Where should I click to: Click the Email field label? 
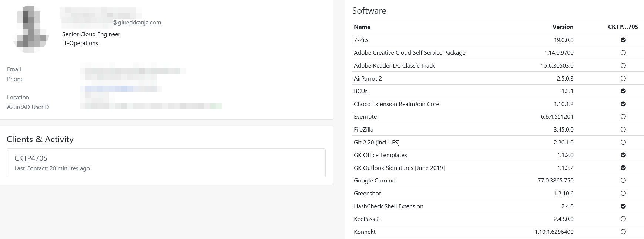(14, 69)
